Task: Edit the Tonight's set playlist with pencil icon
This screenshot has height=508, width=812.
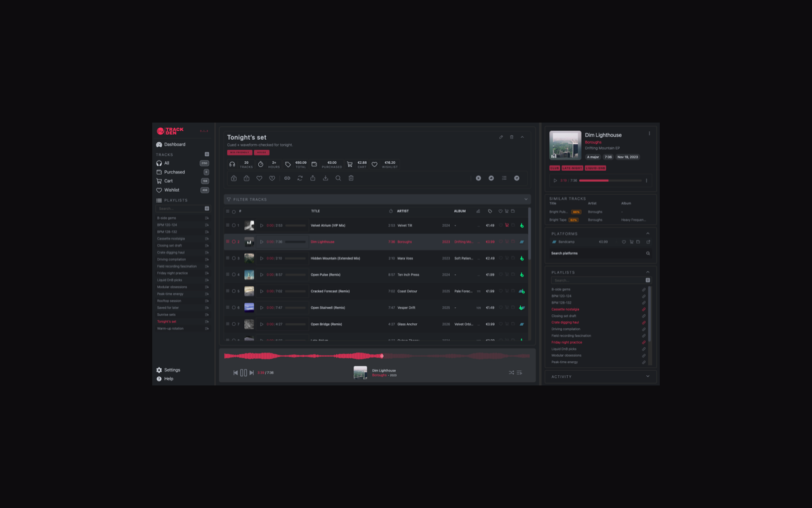Action: click(x=501, y=137)
